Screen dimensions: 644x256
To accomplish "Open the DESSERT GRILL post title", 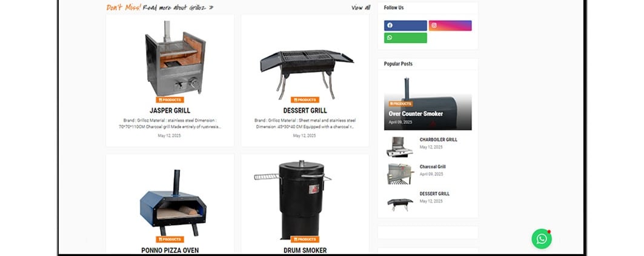I will pyautogui.click(x=305, y=111).
